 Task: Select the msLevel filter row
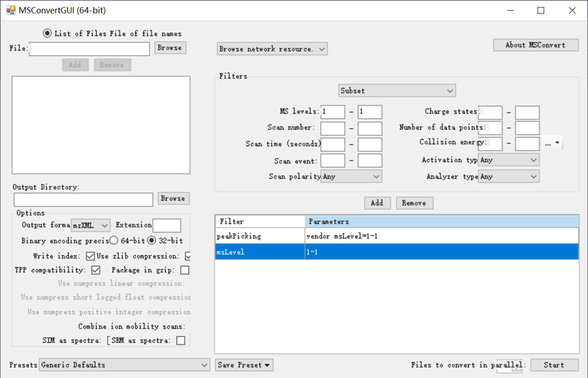click(396, 251)
